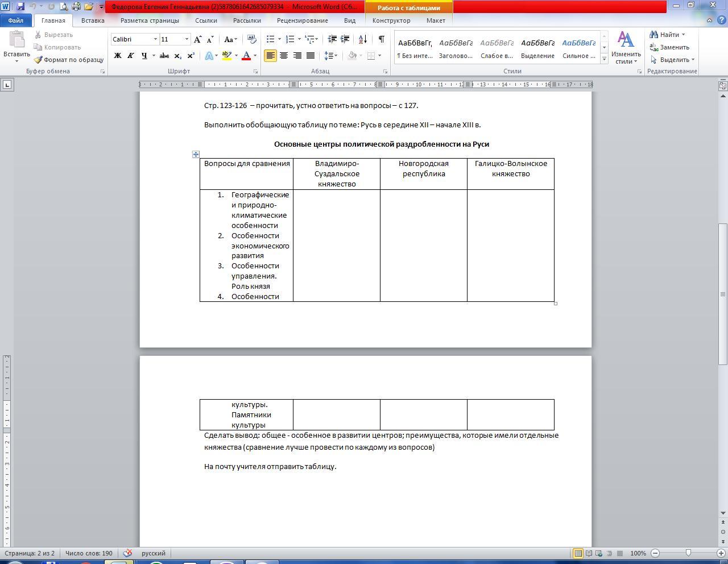The height and width of the screenshot is (564, 728).
Task: Open the font size dropdown
Action: [x=186, y=39]
